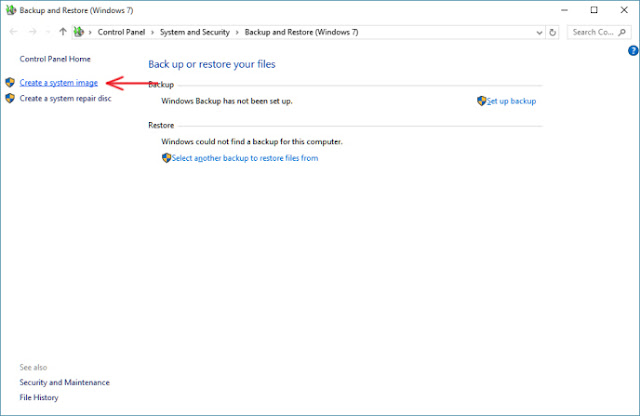Viewport: 640px width, 416px height.
Task: Maximize the Backup and Restore window
Action: (x=594, y=10)
